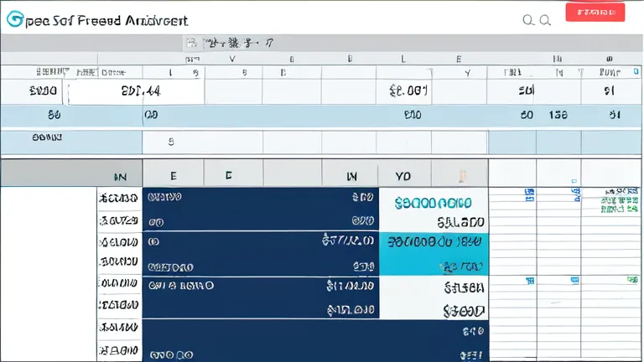Image resolution: width=644 pixels, height=362 pixels.
Task: Click the teal swirl logo in header
Action: pyautogui.click(x=15, y=19)
